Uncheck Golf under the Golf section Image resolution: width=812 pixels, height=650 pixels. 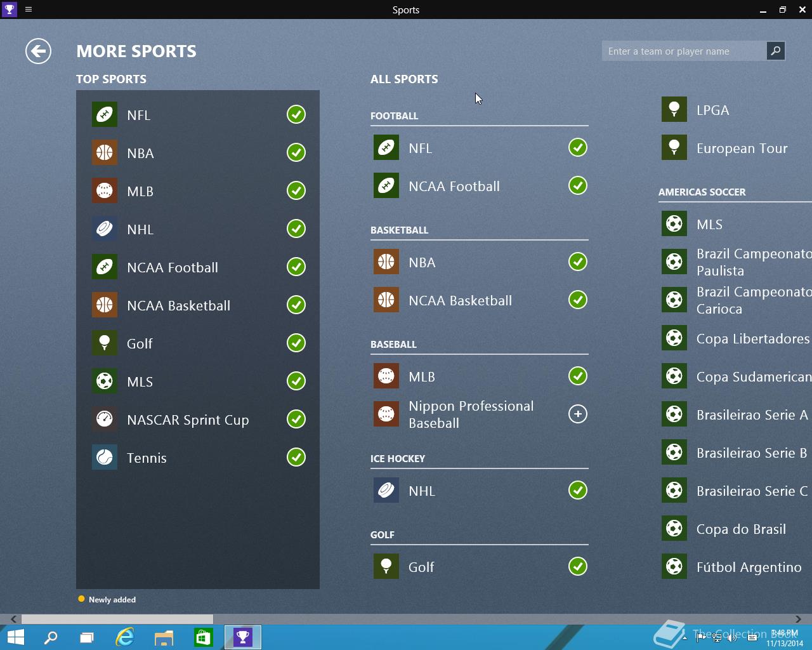coord(578,566)
